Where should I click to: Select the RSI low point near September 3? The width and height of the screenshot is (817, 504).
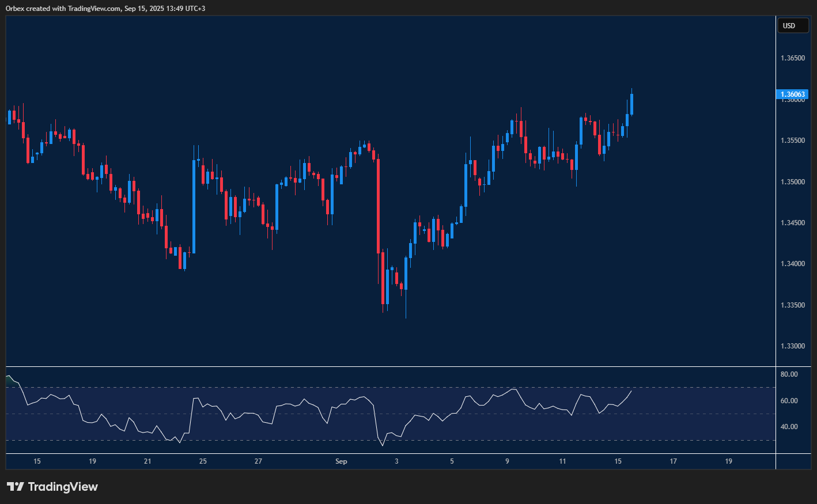(x=383, y=446)
